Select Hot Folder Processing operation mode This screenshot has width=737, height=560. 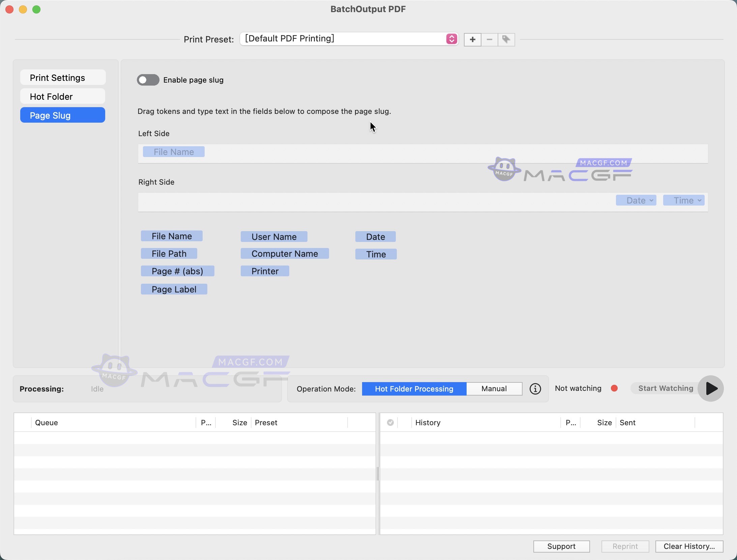(x=414, y=388)
